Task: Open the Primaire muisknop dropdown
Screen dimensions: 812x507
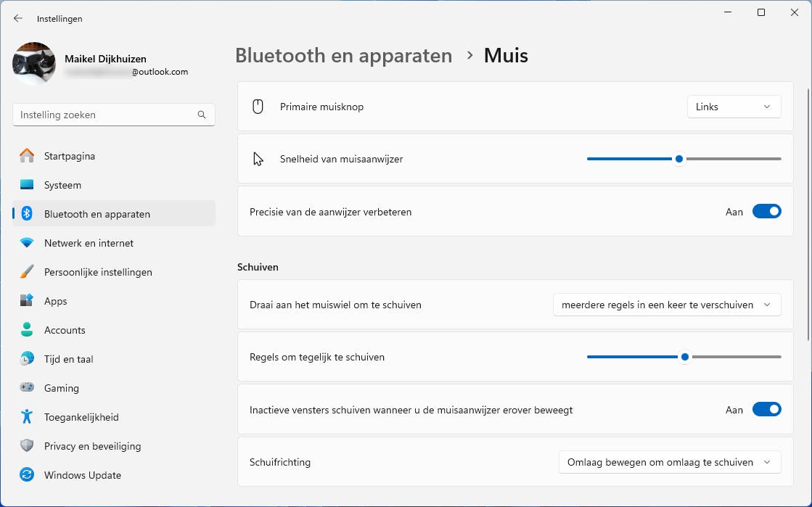Action: (x=734, y=107)
